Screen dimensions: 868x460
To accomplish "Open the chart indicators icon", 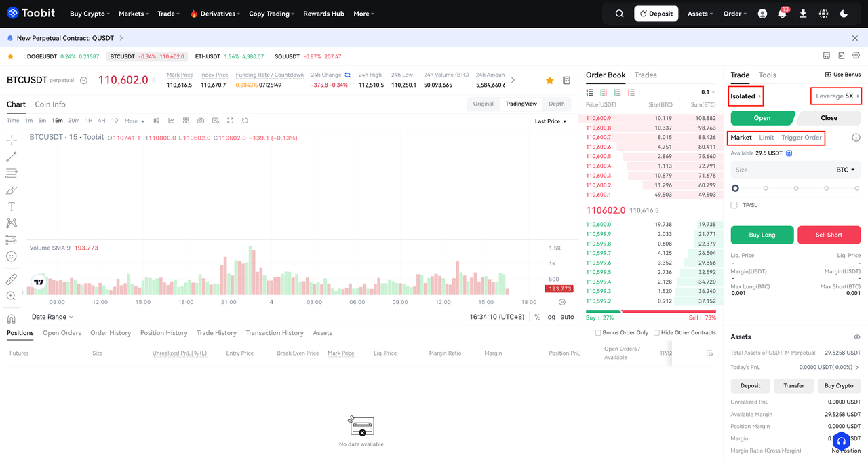I will [171, 121].
